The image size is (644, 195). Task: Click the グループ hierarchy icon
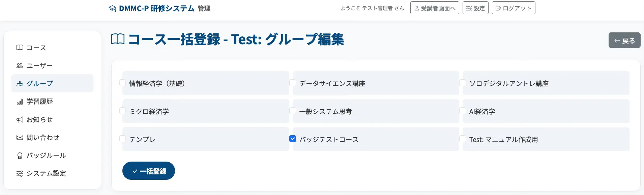click(20, 84)
